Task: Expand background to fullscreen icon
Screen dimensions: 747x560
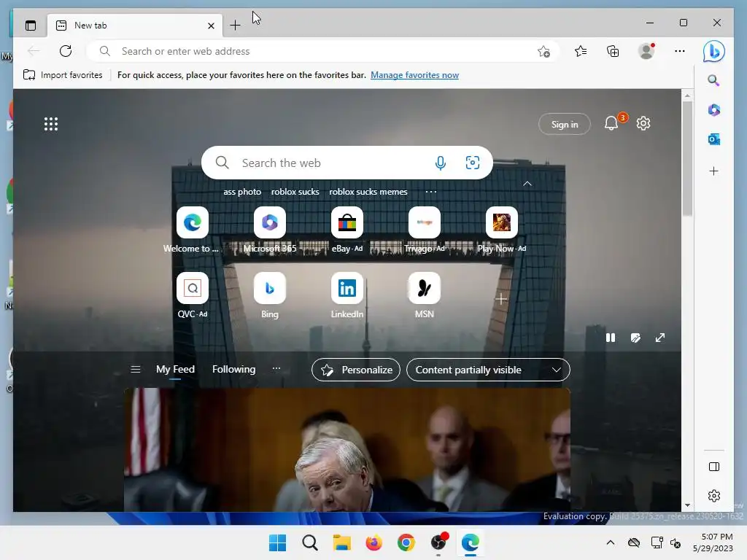Action: (660, 338)
